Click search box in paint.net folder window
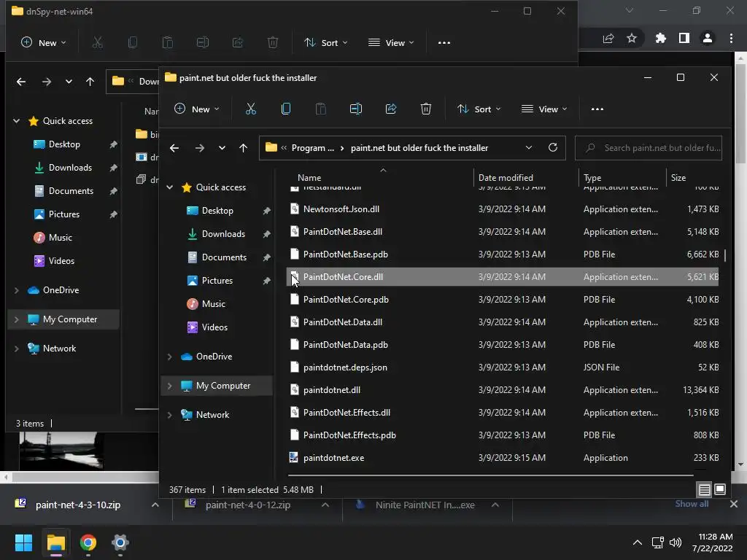 click(x=649, y=148)
